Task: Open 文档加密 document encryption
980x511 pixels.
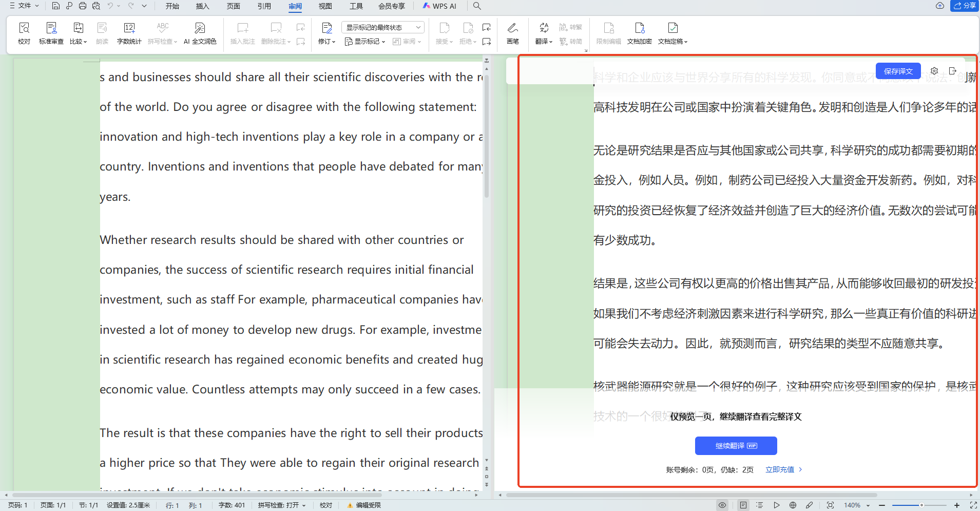Action: point(639,32)
